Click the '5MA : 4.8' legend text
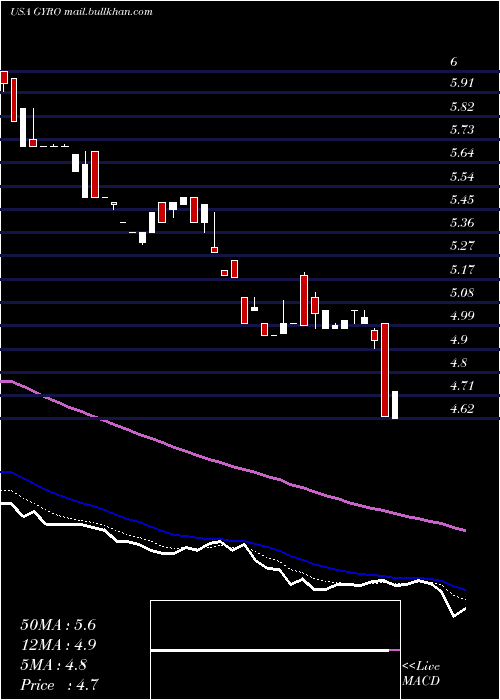Screen dimensions: 500x700 click(54, 665)
